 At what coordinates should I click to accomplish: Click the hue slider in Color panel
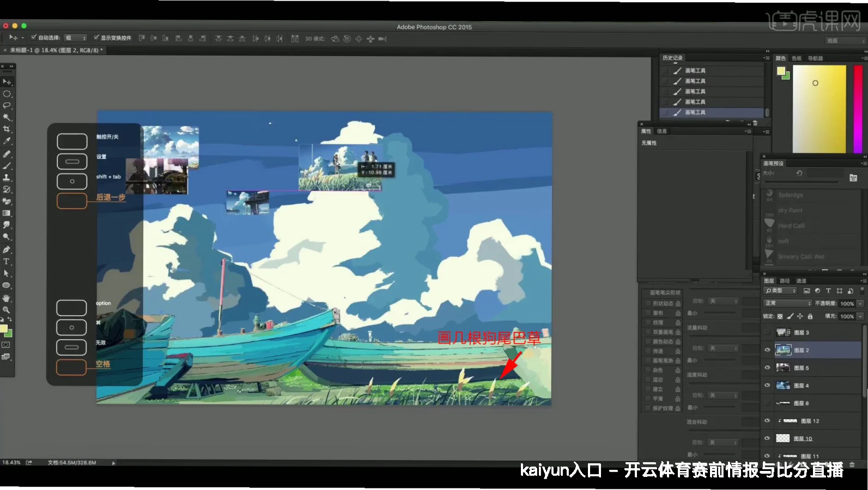[x=858, y=109]
